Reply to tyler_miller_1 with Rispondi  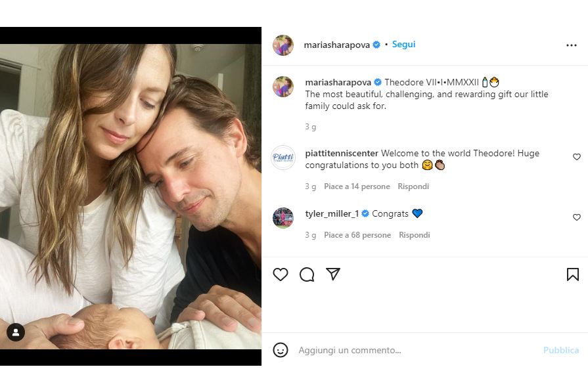pyautogui.click(x=415, y=235)
